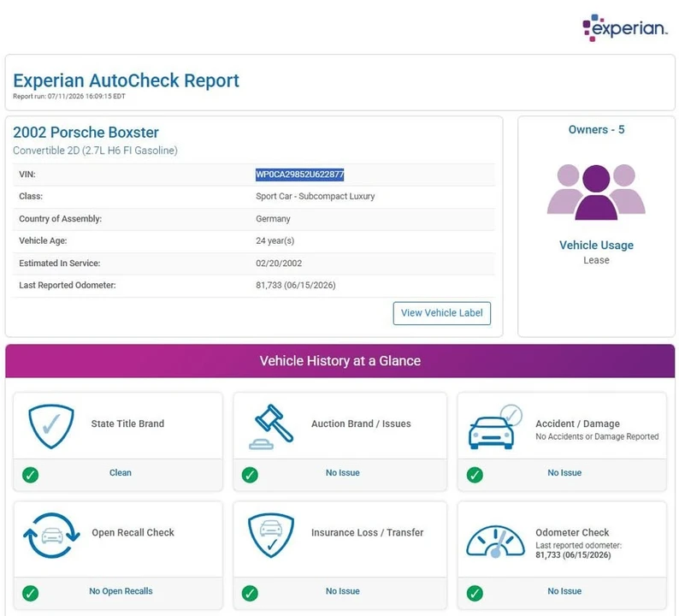The height and width of the screenshot is (616, 679).
Task: Click green checkmark in Odometer Check card
Action: pos(475,593)
